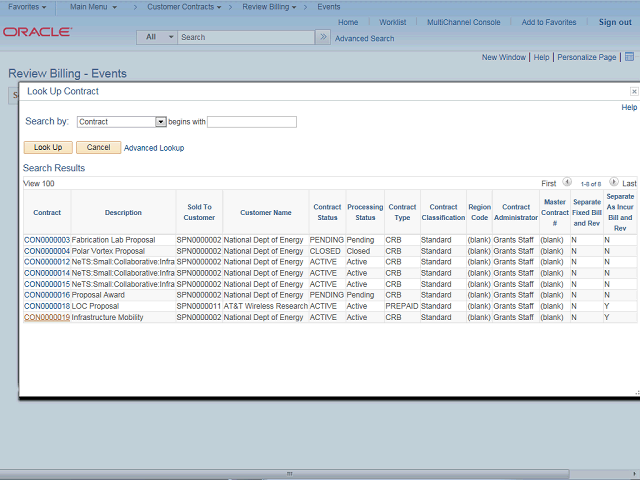Image resolution: width=640 pixels, height=480 pixels.
Task: Open the Worklist link
Action: pos(392,22)
